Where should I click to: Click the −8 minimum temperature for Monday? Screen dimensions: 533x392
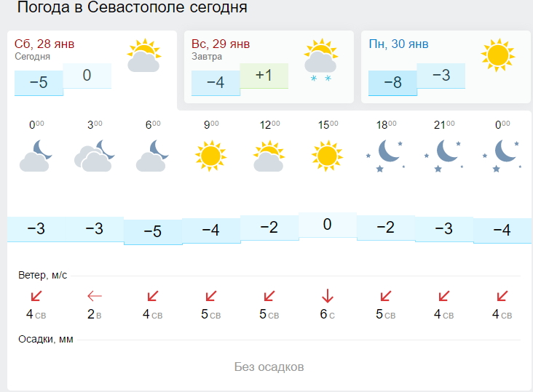click(x=392, y=83)
